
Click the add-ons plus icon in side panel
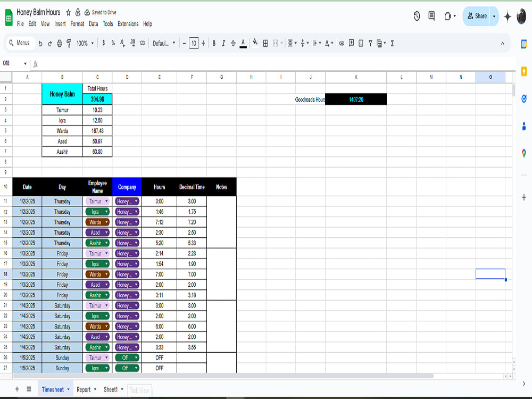click(524, 197)
